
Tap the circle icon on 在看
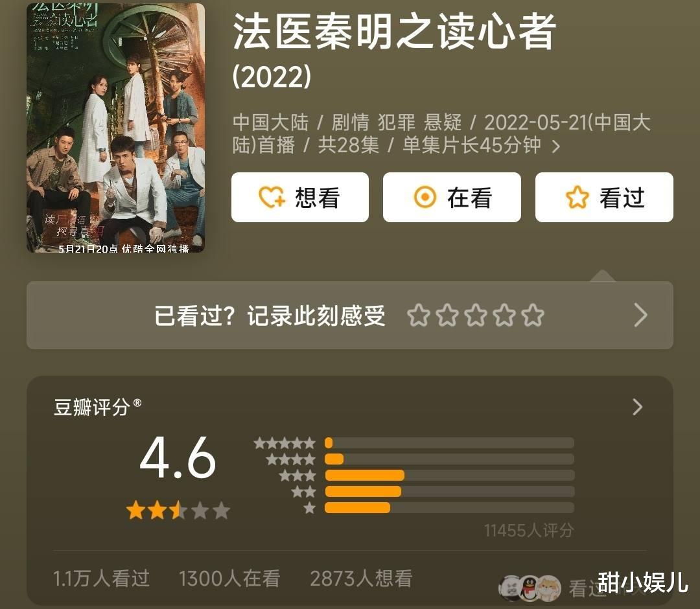point(425,197)
